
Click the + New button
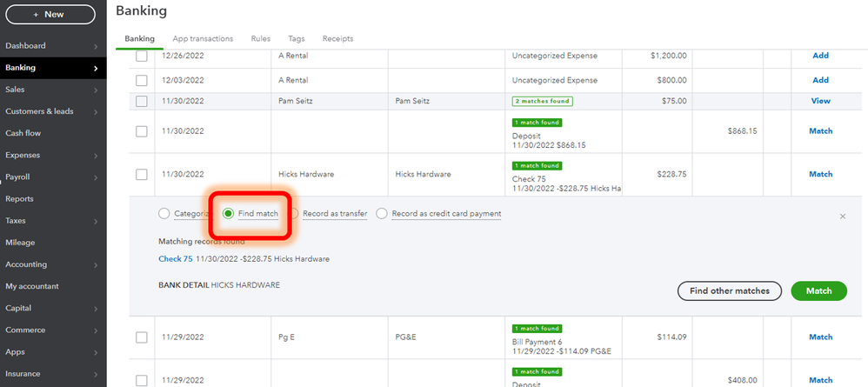point(50,15)
